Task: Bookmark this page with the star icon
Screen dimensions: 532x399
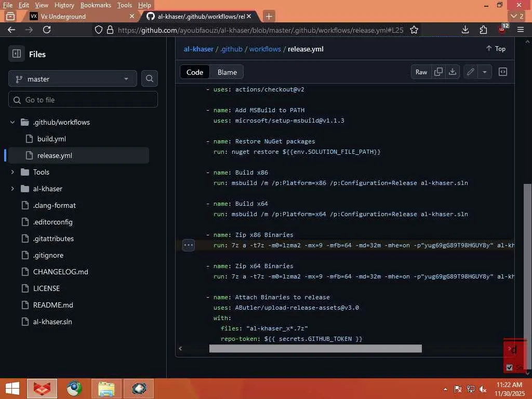Action: tap(414, 30)
